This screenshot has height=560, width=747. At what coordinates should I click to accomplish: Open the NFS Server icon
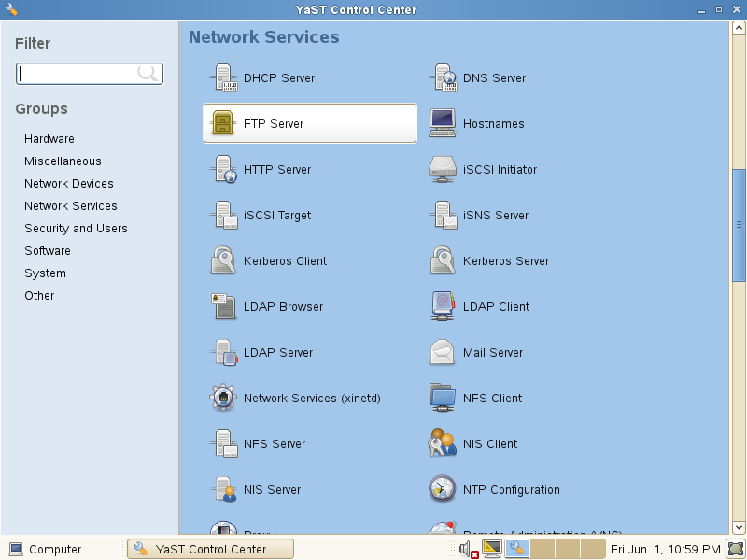[x=223, y=443]
